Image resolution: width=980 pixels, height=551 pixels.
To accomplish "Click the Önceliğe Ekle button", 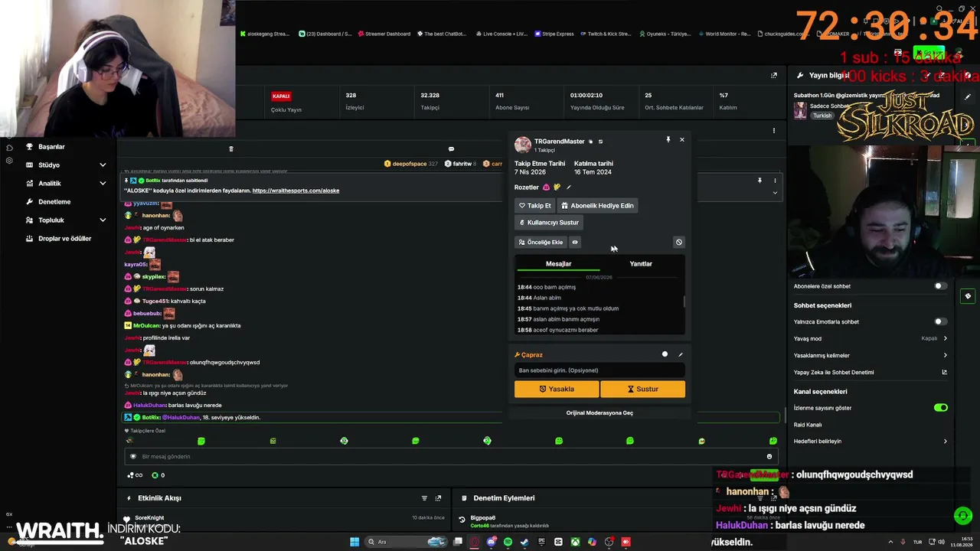I will (x=541, y=243).
